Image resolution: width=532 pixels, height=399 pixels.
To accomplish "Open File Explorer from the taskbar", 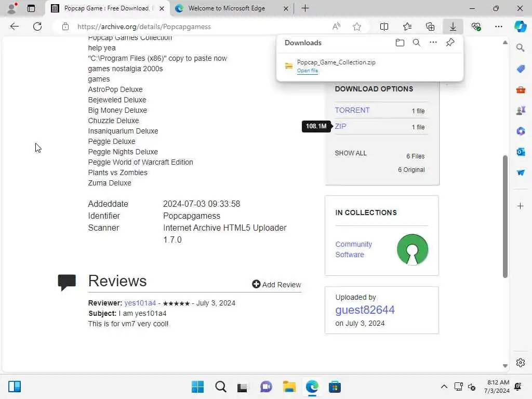I will click(289, 387).
